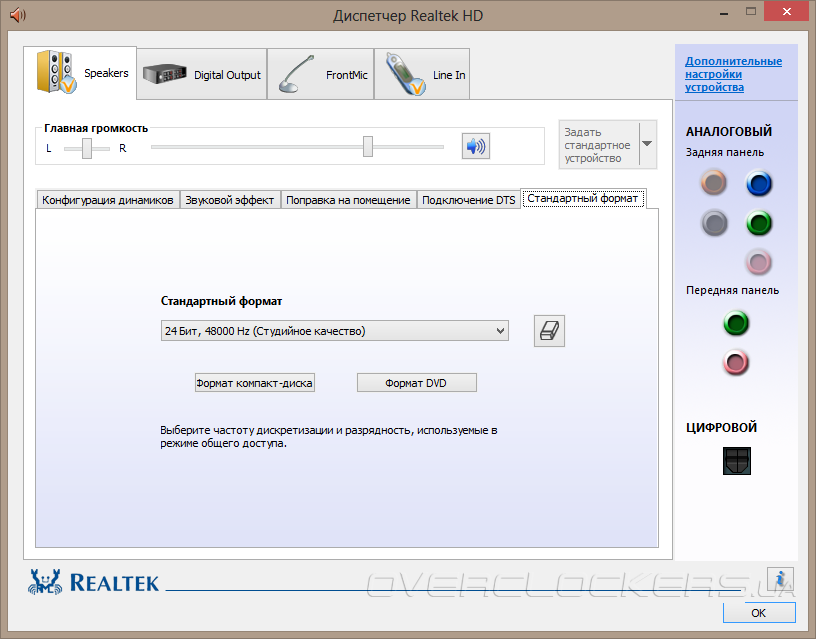Switch to the Digital Output tab
Image resolution: width=816 pixels, height=639 pixels.
tap(202, 74)
